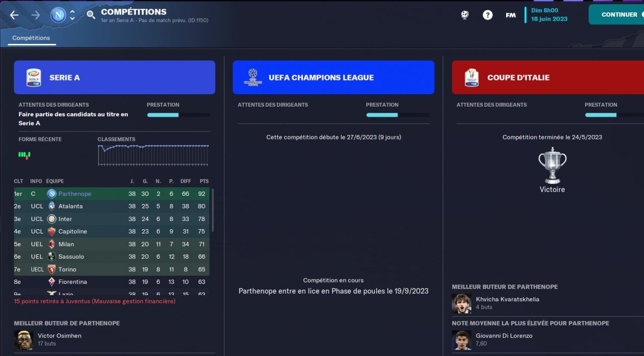
Task: Open the search magnifier
Action: tap(91, 15)
